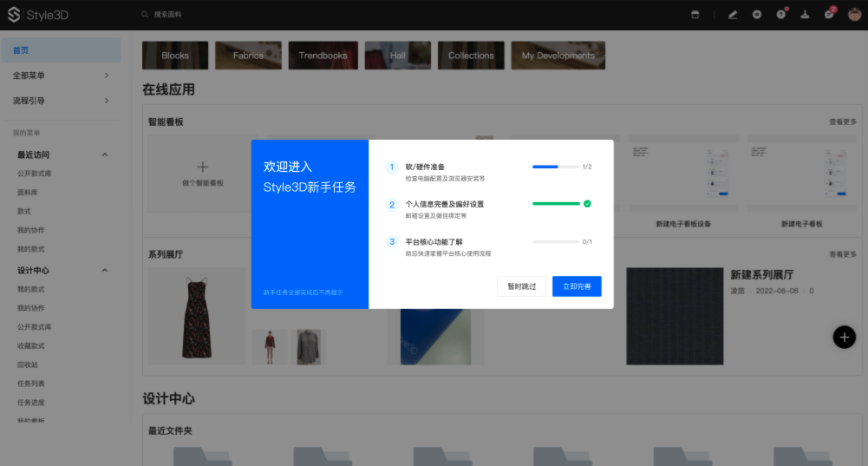Click the download tray icon

pos(805,15)
